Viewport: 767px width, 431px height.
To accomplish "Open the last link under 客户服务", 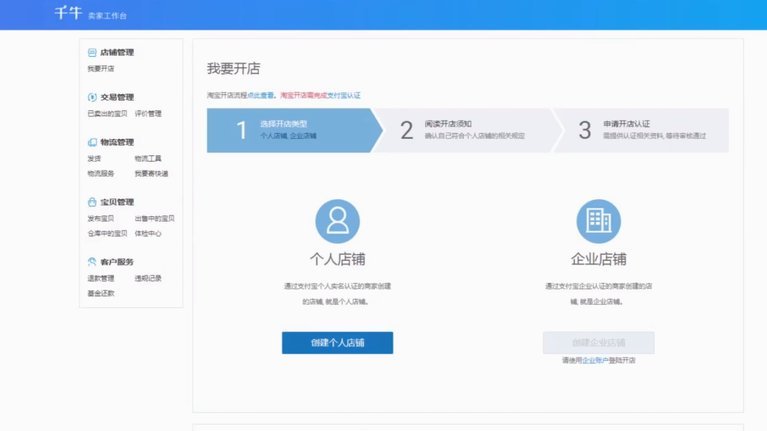I will point(101,293).
